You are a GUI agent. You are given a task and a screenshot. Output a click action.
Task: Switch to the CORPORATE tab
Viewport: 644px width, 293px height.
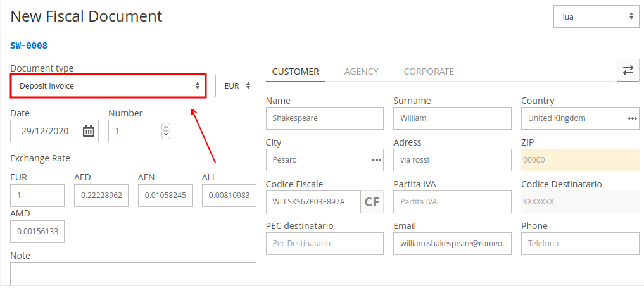[x=429, y=72]
